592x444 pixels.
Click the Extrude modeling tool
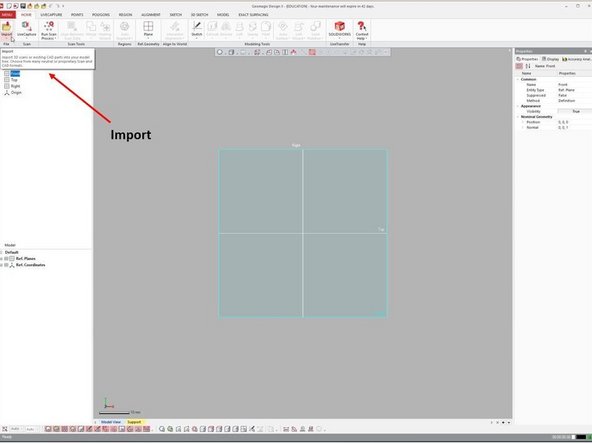[212, 29]
